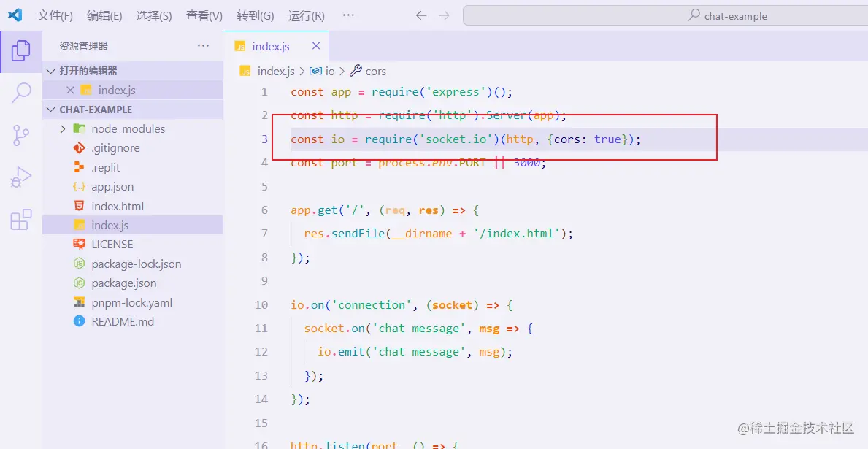Place cursor on 'socket.io' string in line 3
868x449 pixels.
(456, 139)
